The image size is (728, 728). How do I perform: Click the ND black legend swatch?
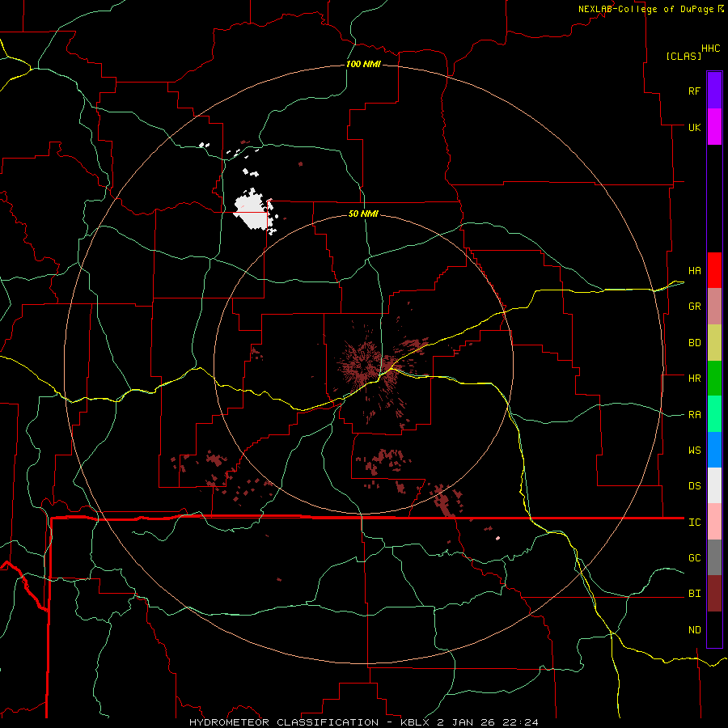click(714, 629)
